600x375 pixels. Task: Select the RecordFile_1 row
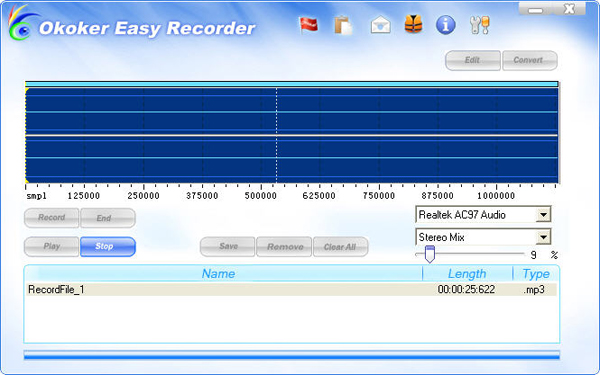pos(291,289)
